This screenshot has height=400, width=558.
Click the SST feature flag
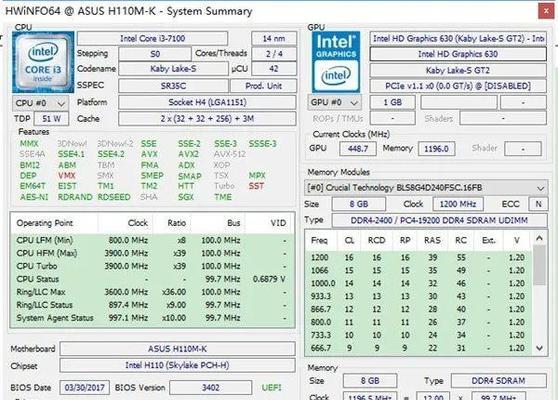[256, 186]
